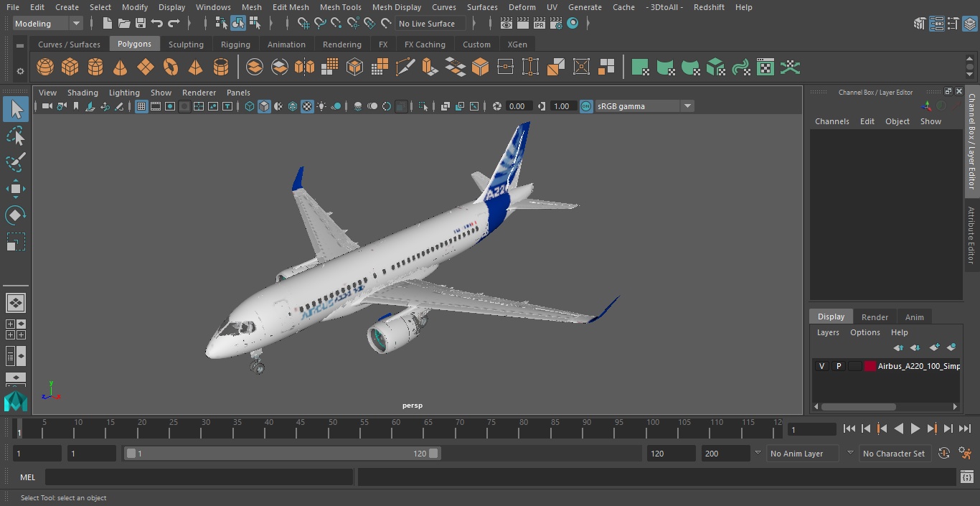Open the sRGB gamma color space dropdown
Image resolution: width=980 pixels, height=506 pixels.
tap(644, 106)
